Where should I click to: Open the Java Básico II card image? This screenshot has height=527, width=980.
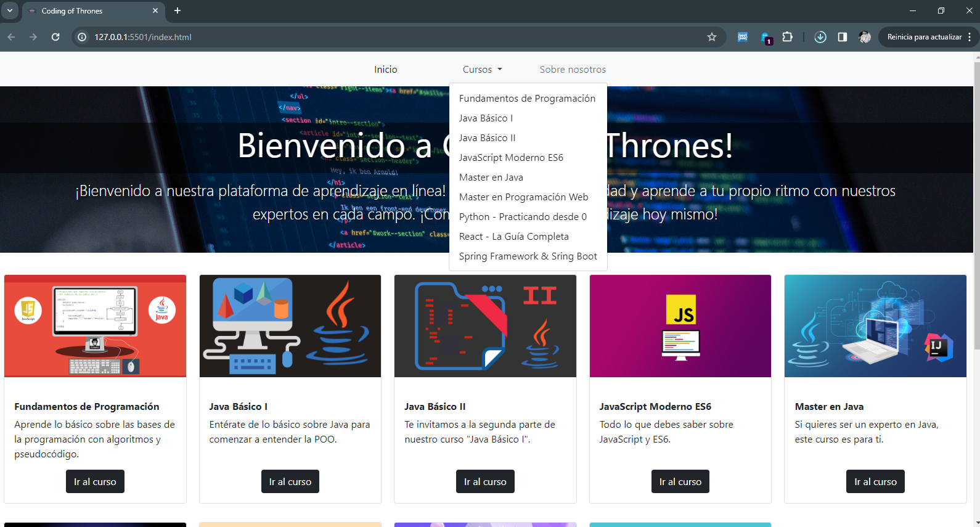(x=485, y=326)
